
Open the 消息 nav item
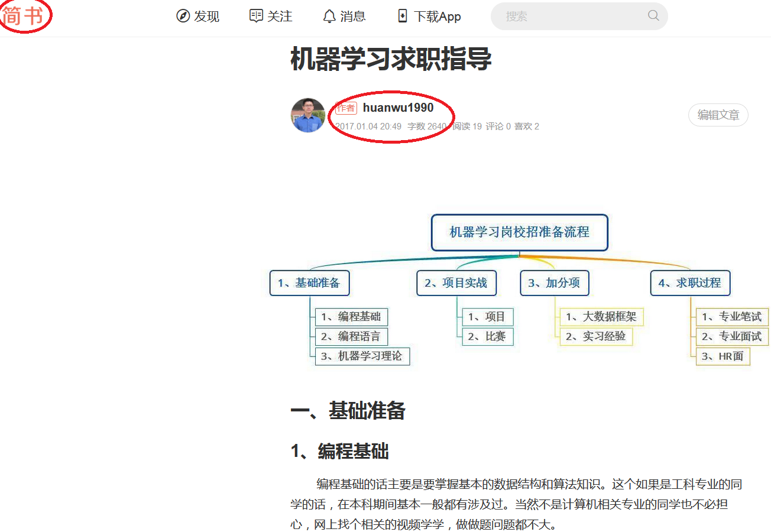(x=344, y=16)
